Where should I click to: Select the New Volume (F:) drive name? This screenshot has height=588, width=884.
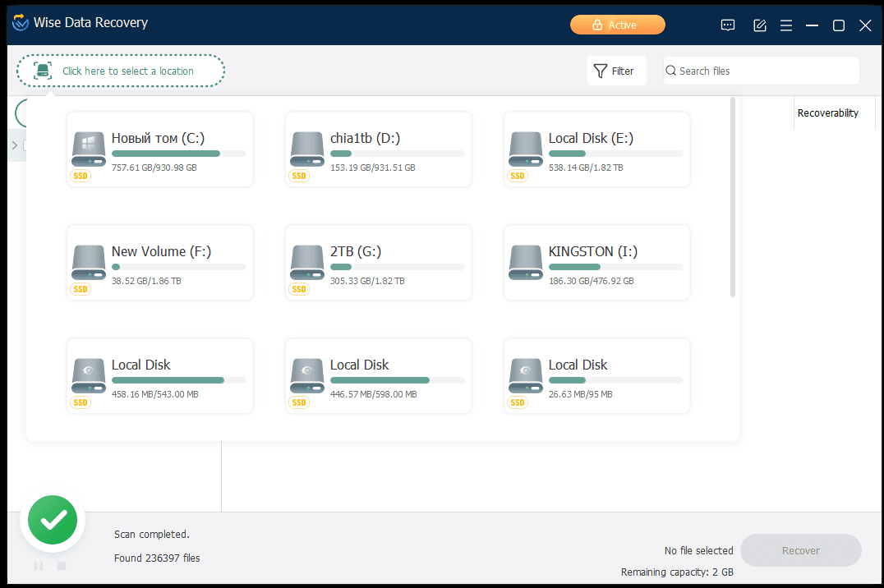tap(161, 251)
